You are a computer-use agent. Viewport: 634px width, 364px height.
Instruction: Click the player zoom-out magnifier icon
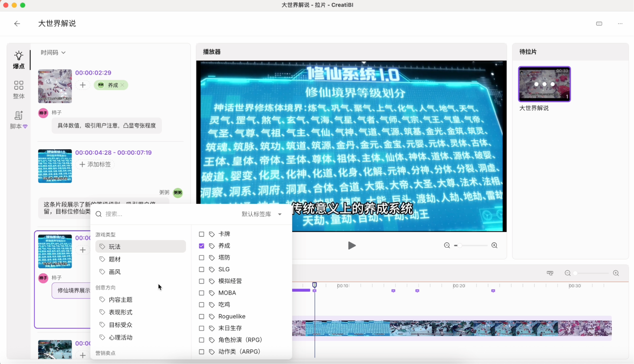tap(447, 245)
